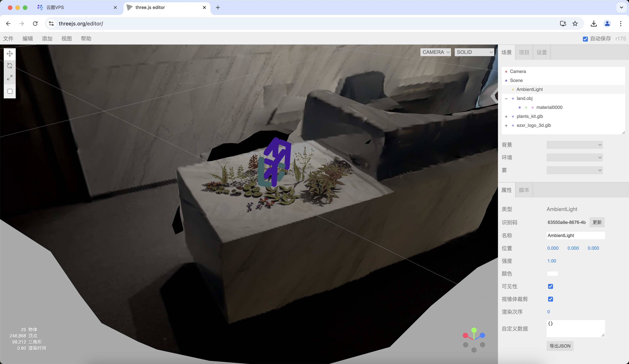
Task: Open the tab search dropdown arrow
Action: pos(622,7)
